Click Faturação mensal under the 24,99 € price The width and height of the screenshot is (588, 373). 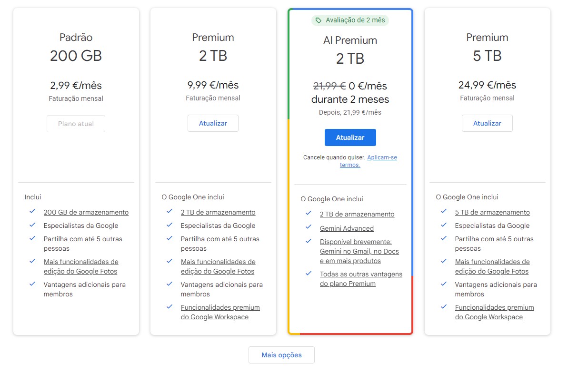click(x=488, y=98)
